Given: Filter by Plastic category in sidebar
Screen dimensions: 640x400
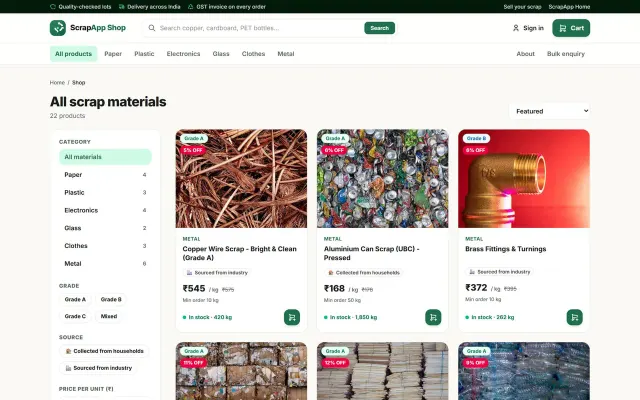Looking at the screenshot, I should pos(105,192).
